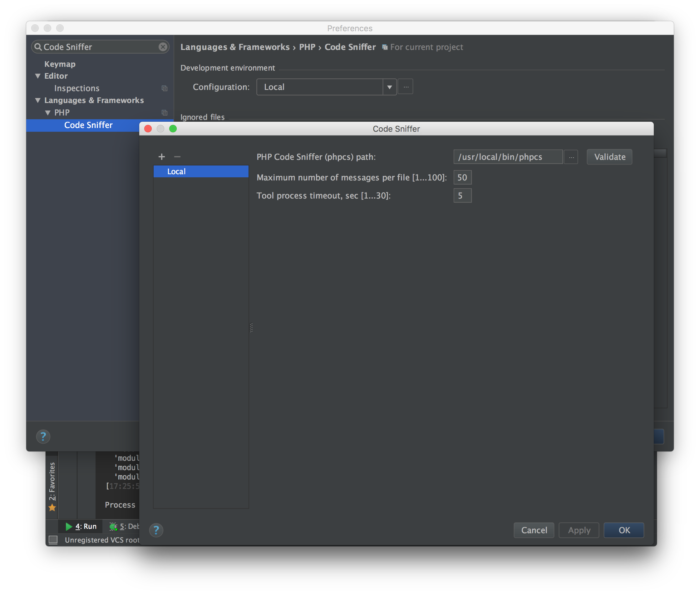Collapse the PHP tree node

click(x=47, y=113)
